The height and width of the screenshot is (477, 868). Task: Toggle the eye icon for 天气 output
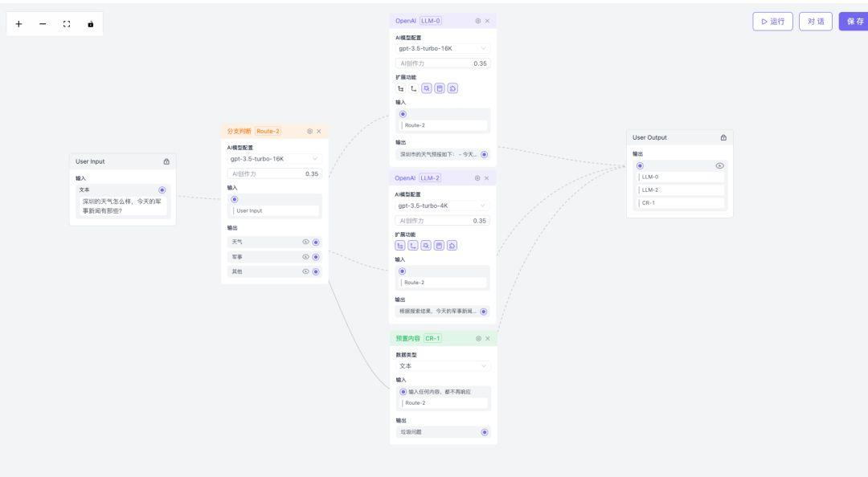coord(305,242)
